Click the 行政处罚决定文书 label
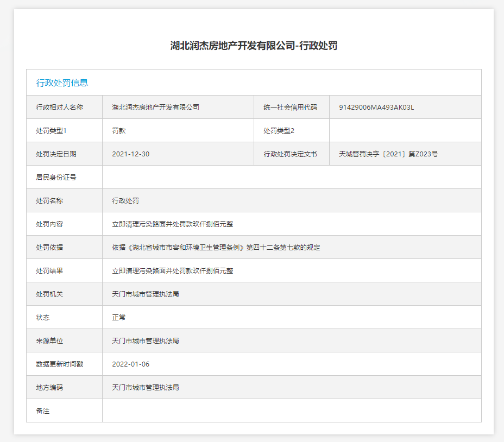 290,154
